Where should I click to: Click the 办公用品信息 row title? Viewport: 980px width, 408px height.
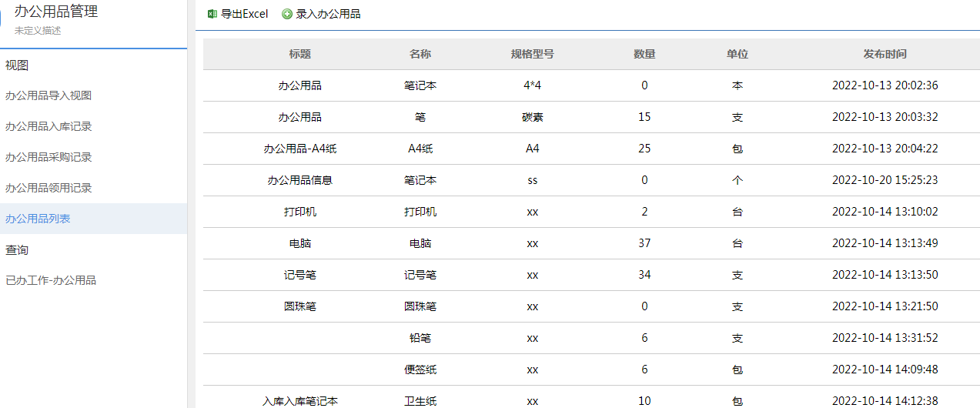click(300, 180)
